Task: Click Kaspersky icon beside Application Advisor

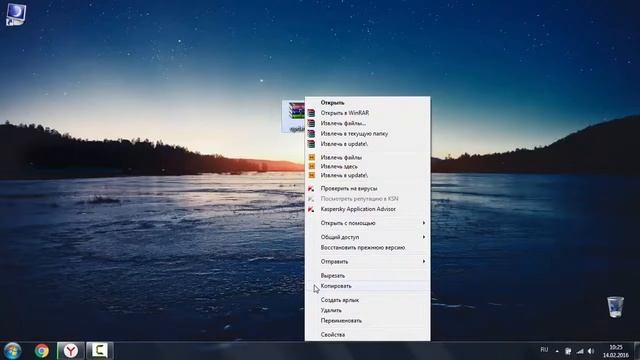Action: (311, 209)
